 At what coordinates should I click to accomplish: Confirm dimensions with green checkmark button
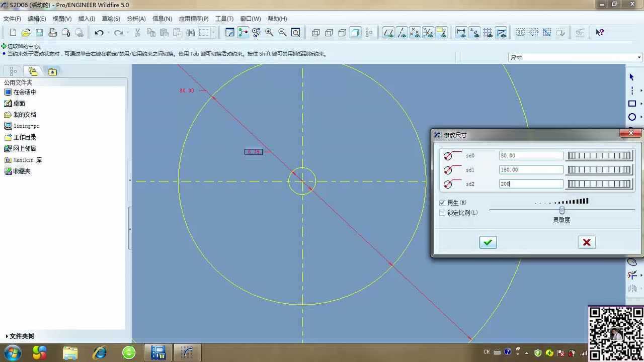click(x=488, y=242)
